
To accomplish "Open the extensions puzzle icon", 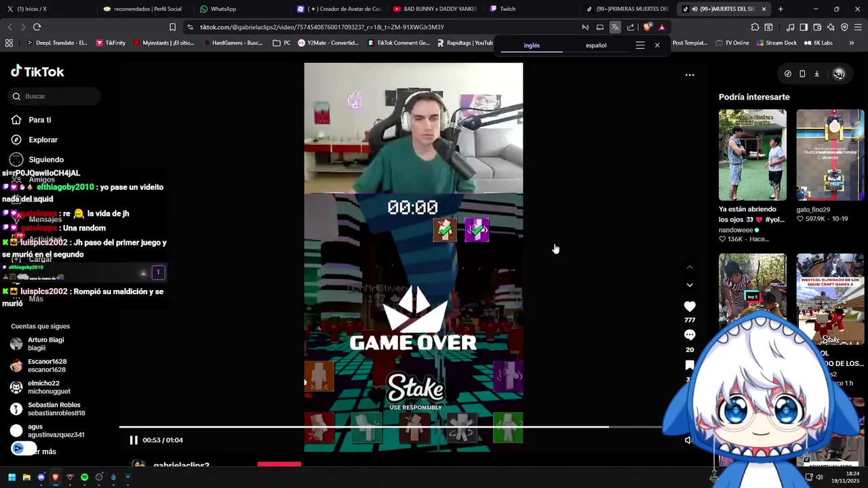I will pyautogui.click(x=755, y=27).
